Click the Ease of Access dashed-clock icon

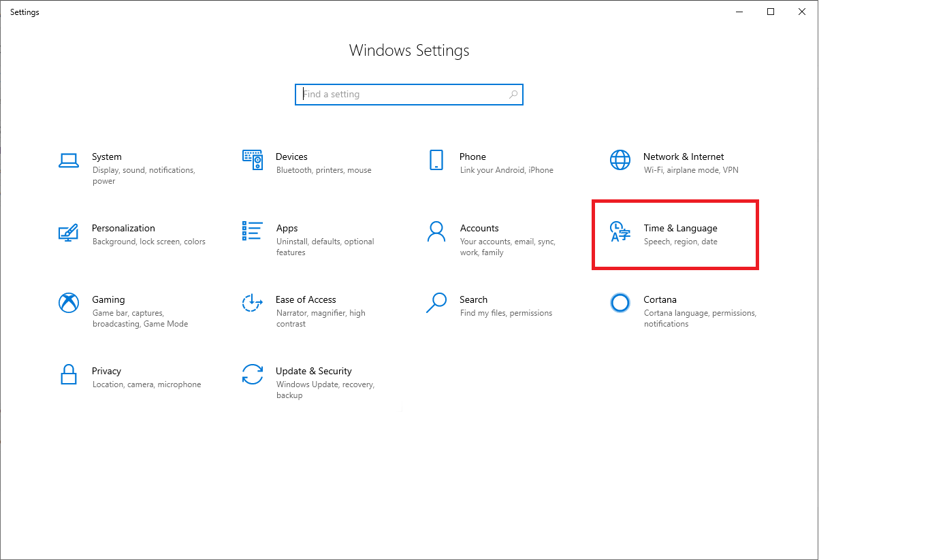(x=253, y=302)
